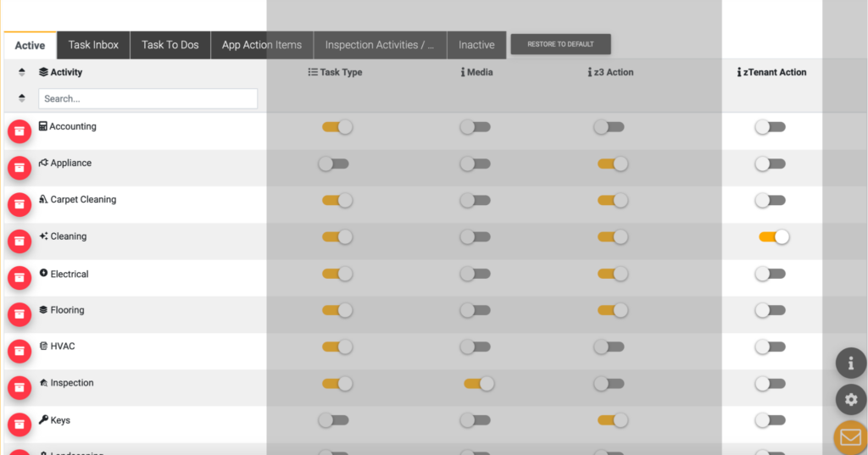Image resolution: width=868 pixels, height=455 pixels.
Task: Focus the activity Search field
Action: pyautogui.click(x=147, y=98)
